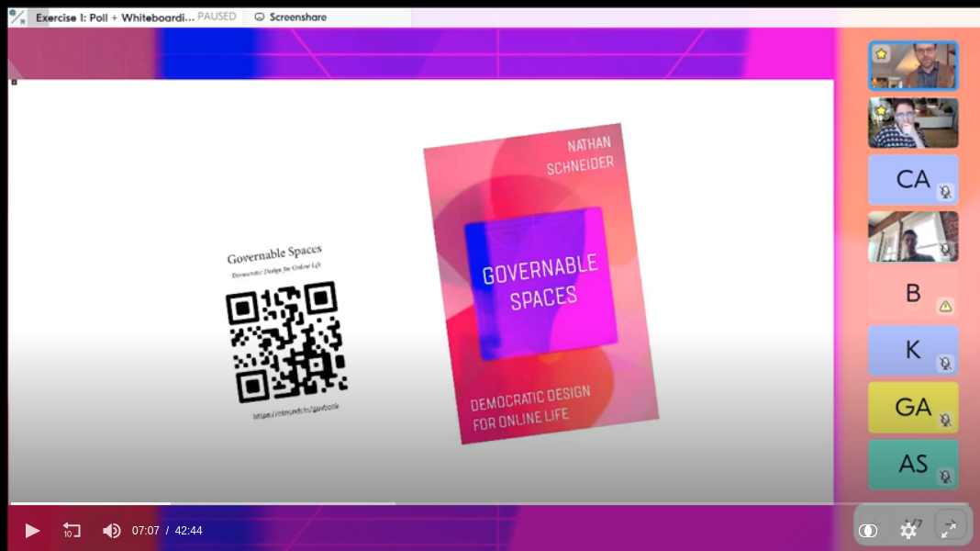Click the Governable Spaces book cover
The image size is (980, 551).
click(540, 285)
